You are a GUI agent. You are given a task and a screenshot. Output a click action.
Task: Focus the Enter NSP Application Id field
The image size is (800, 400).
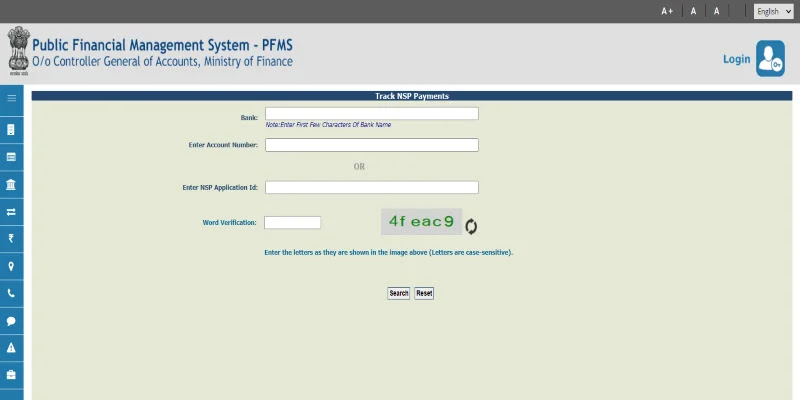(371, 187)
